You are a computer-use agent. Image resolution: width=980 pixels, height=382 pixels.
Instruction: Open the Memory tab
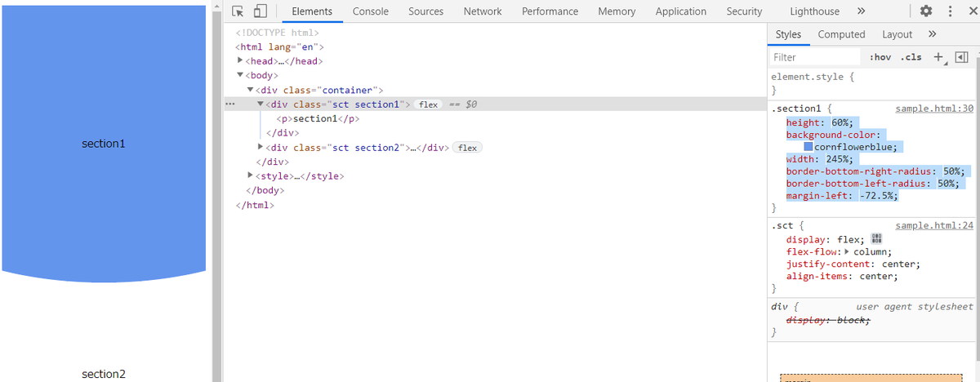coord(617,11)
